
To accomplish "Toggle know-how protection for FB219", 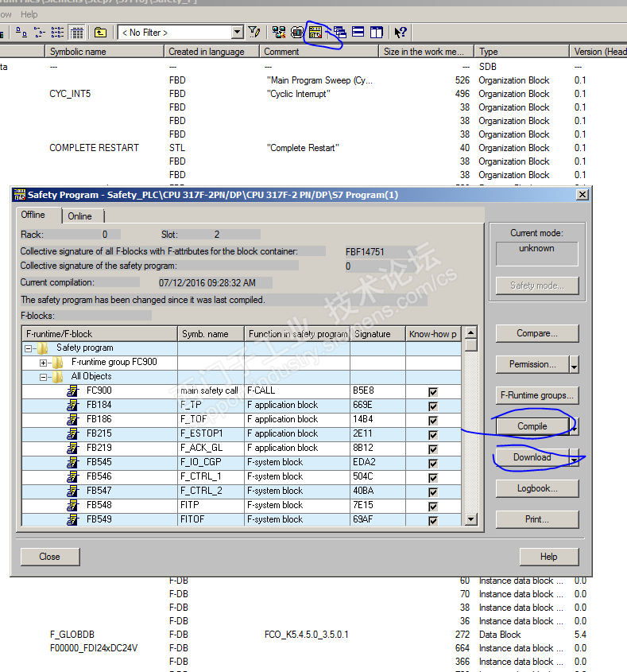I will 433,449.
